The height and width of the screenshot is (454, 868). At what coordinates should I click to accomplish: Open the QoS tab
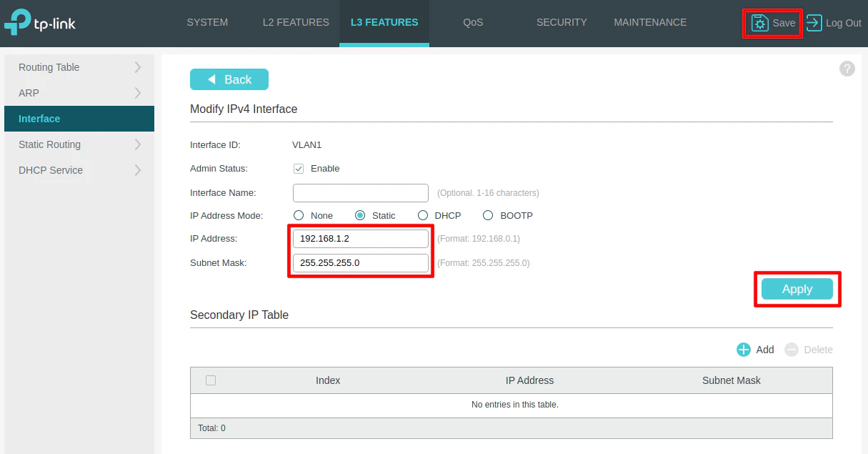(x=473, y=22)
